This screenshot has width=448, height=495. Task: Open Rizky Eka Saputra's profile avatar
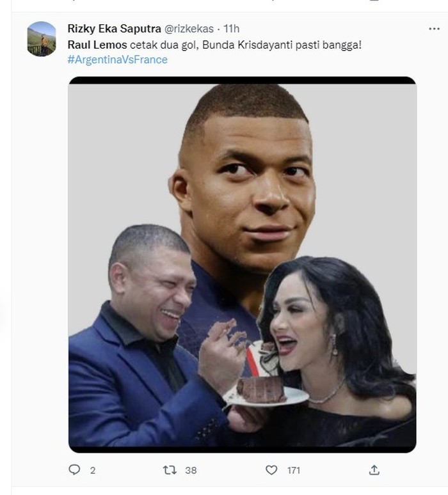click(x=42, y=38)
